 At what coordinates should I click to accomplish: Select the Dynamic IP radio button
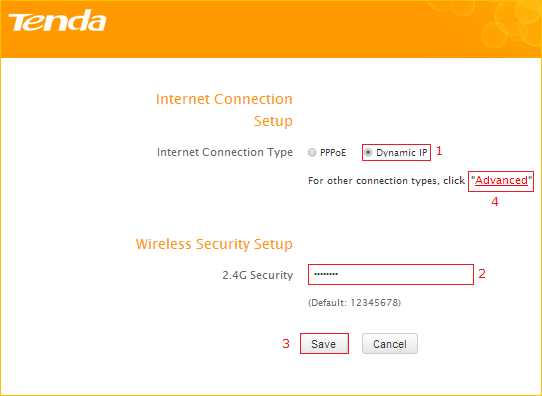click(x=368, y=152)
